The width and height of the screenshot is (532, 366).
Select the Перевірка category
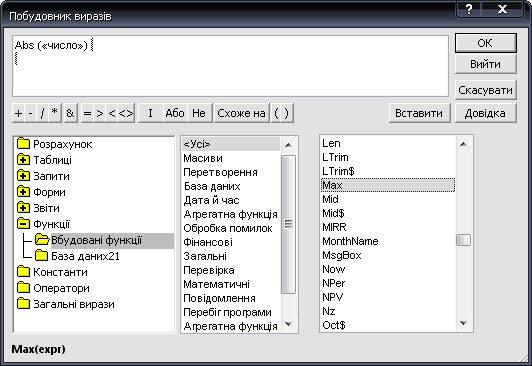[x=231, y=270]
